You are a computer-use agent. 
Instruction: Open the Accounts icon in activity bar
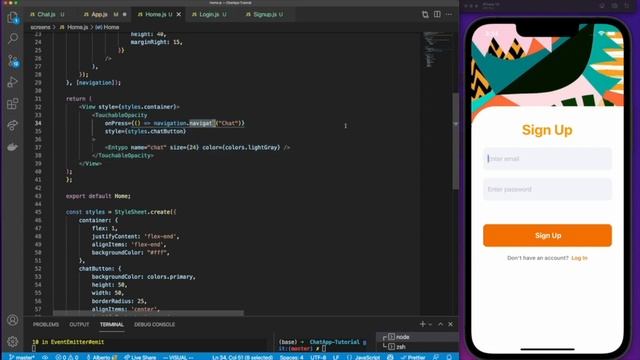click(x=13, y=320)
